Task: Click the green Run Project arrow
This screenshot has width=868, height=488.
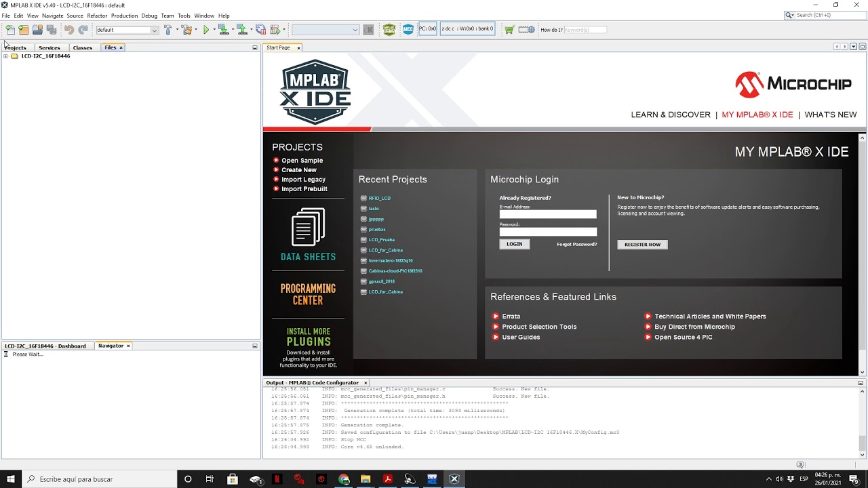Action: click(x=206, y=30)
